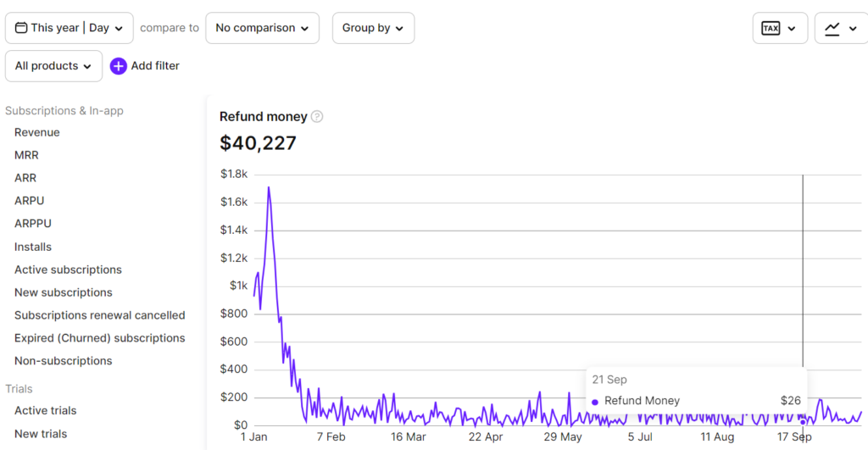
Task: Select ARPPU from the metrics list
Action: click(34, 224)
